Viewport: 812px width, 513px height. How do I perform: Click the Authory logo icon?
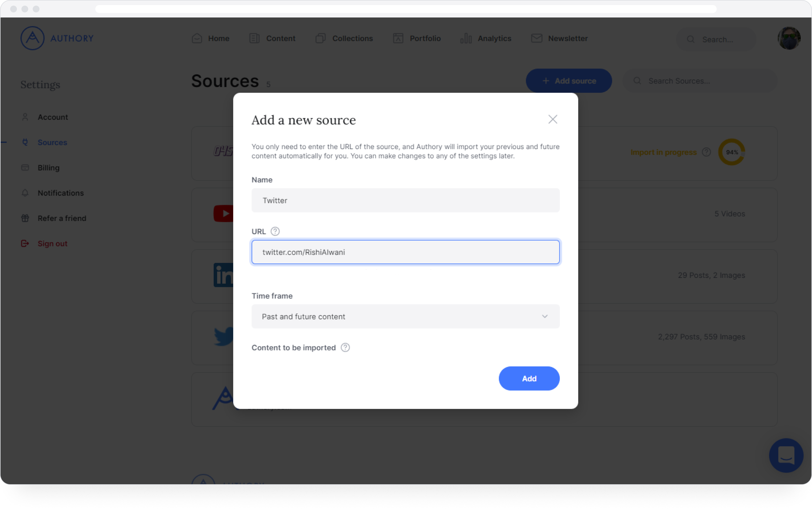tap(32, 38)
